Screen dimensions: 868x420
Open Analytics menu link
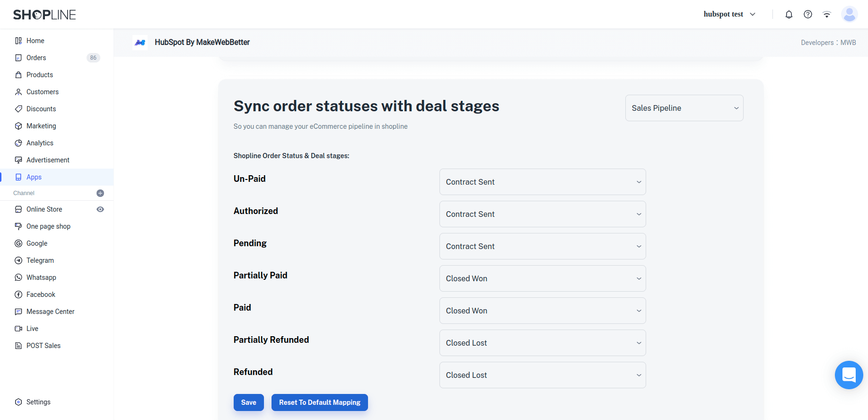coord(40,143)
